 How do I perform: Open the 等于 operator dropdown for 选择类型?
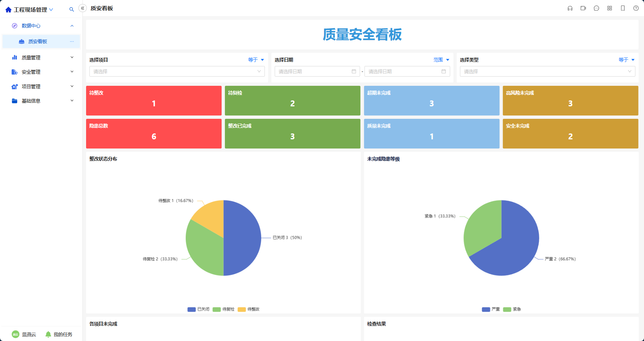click(x=626, y=60)
